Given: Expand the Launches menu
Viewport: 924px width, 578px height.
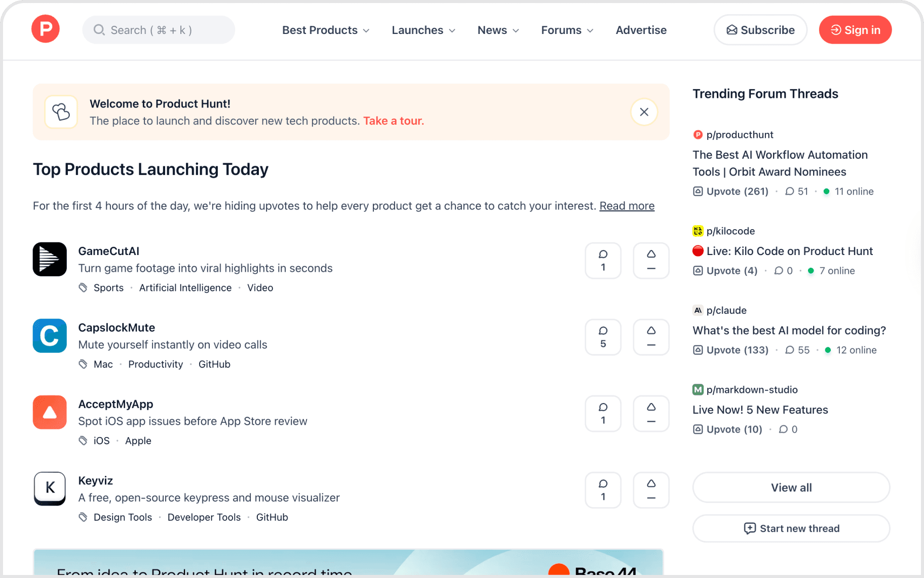Looking at the screenshot, I should point(423,30).
